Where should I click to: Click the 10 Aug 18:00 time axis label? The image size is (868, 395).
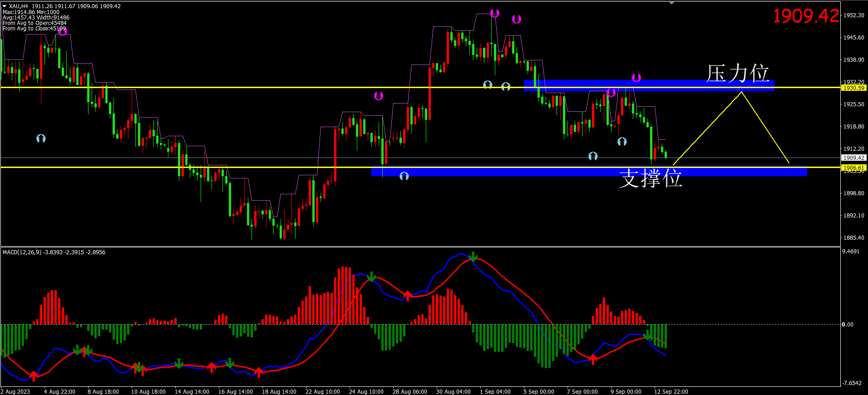click(148, 391)
